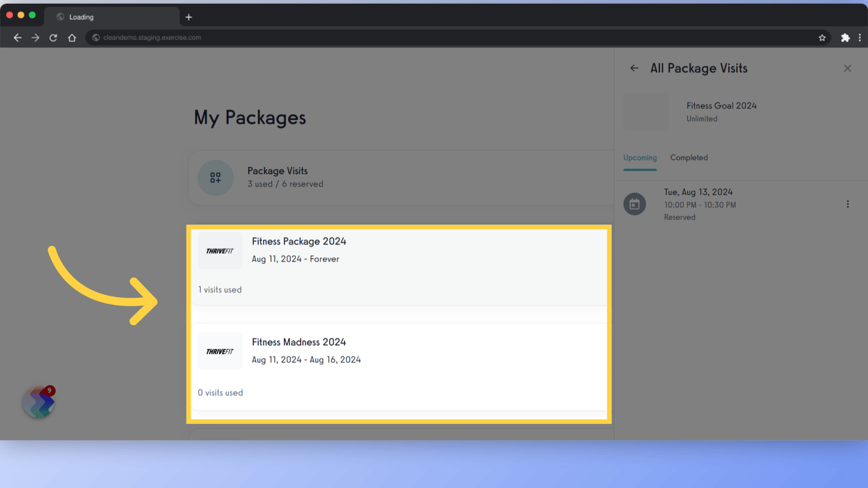Screen dimensions: 868x488
Task: Close the All Package Visits panel
Action: (x=848, y=68)
